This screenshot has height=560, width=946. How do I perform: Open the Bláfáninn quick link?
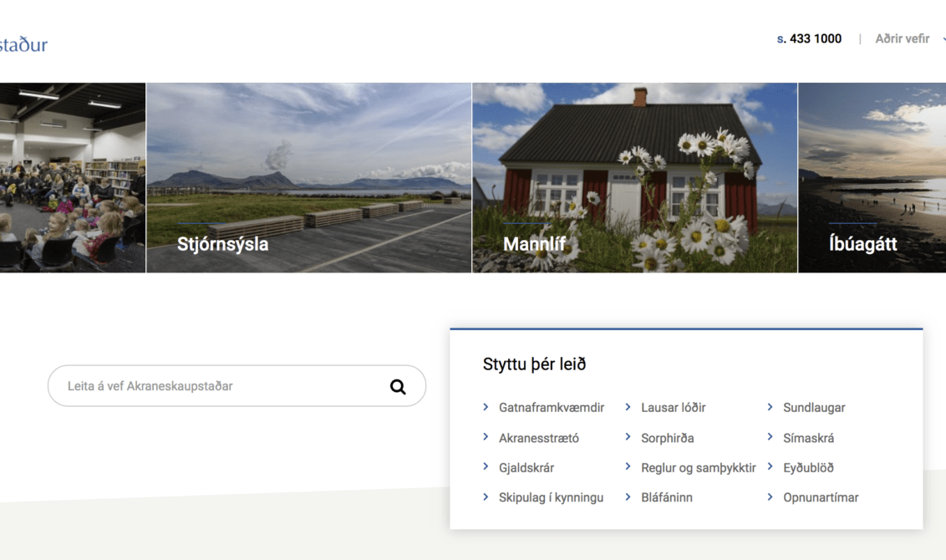pos(667,498)
